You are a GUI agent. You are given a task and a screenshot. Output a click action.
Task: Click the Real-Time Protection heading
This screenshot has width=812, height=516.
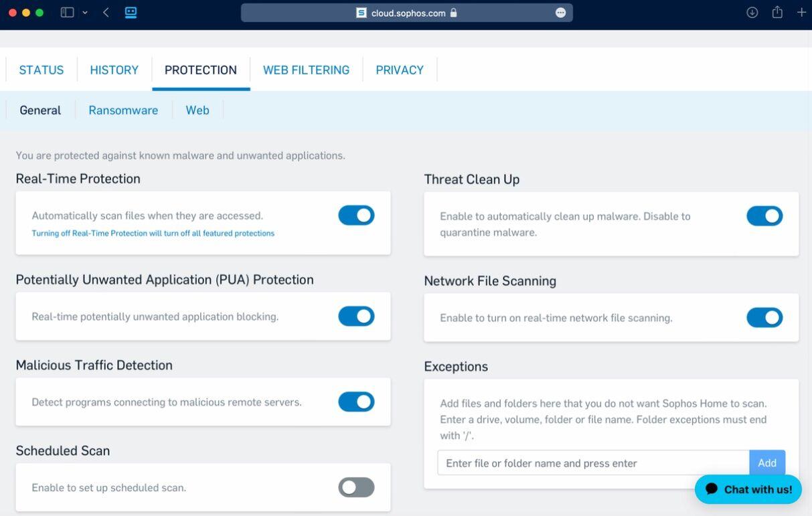click(78, 179)
